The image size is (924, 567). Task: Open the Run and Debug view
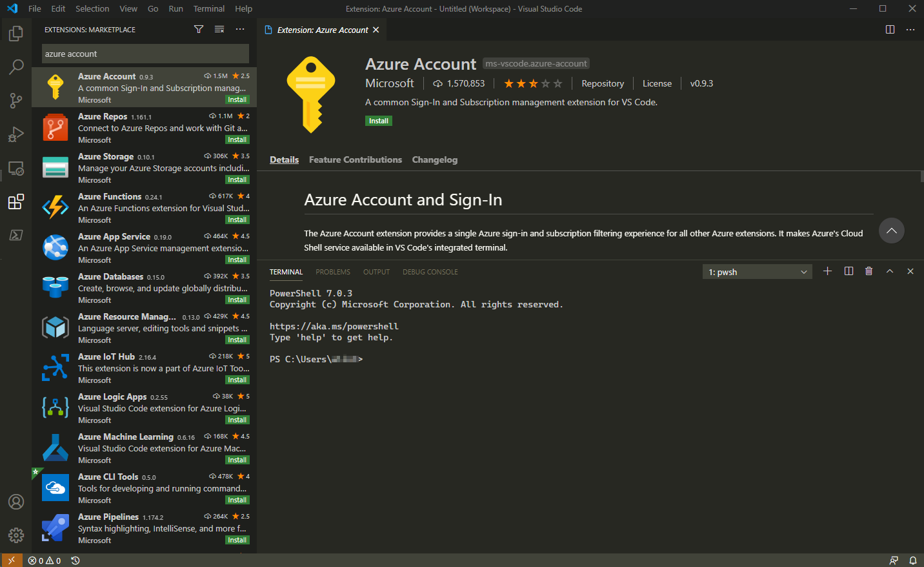tap(16, 134)
